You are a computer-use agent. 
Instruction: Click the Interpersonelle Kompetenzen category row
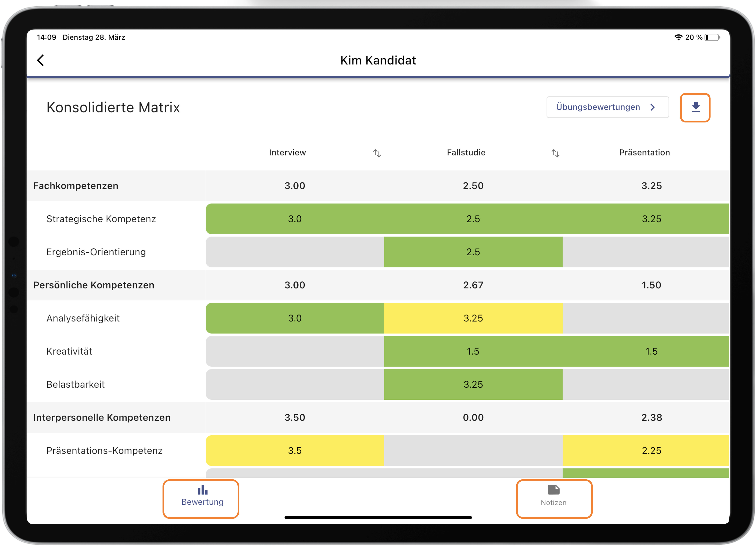tap(378, 417)
